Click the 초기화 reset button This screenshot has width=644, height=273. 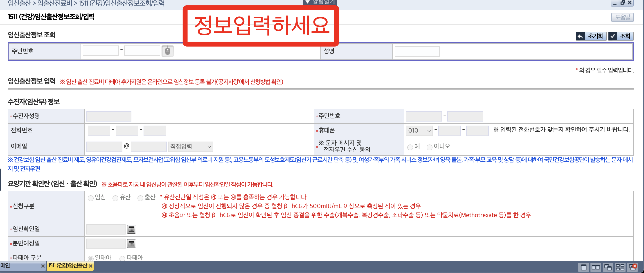(x=591, y=36)
